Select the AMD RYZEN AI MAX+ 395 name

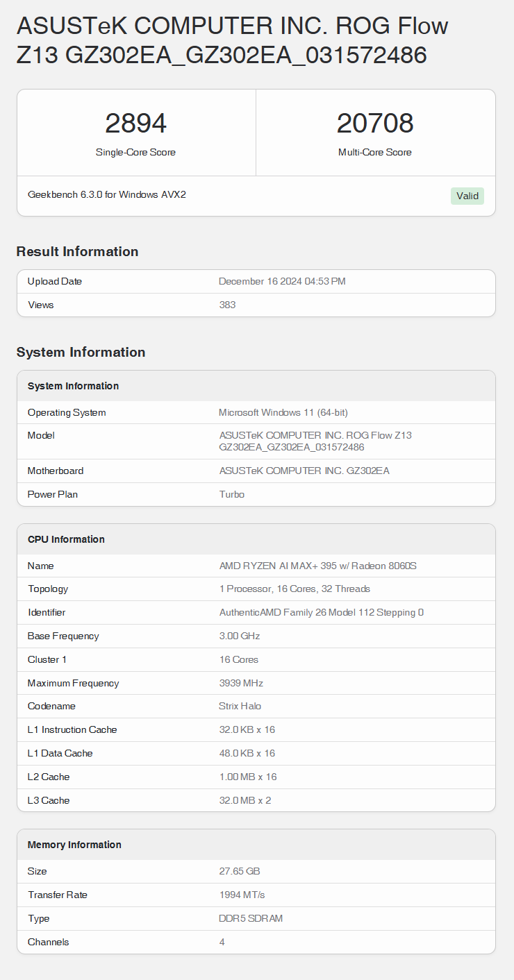[x=317, y=566]
